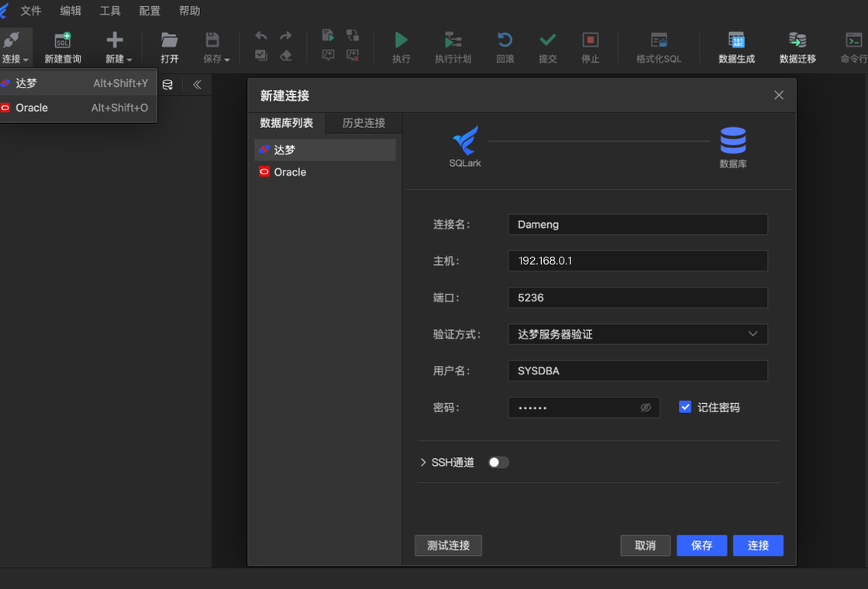Screen dimensions: 868x589
Task: Click the swap squares convert icon
Action: (353, 36)
